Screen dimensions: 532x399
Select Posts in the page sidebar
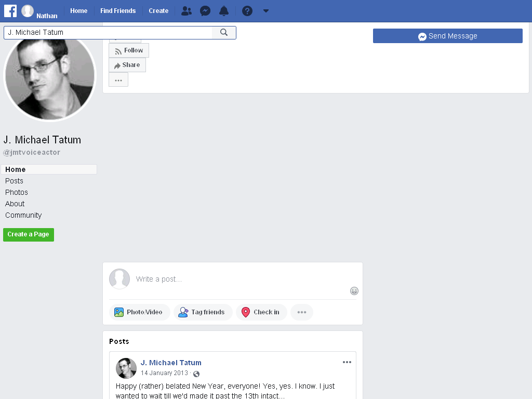[x=14, y=181]
